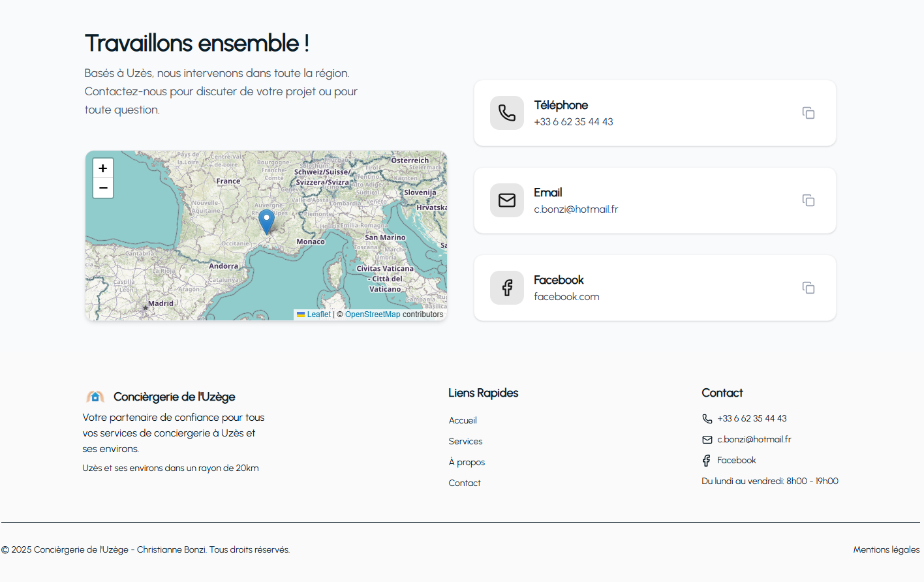Copy the phone number with the copy icon

click(x=808, y=113)
